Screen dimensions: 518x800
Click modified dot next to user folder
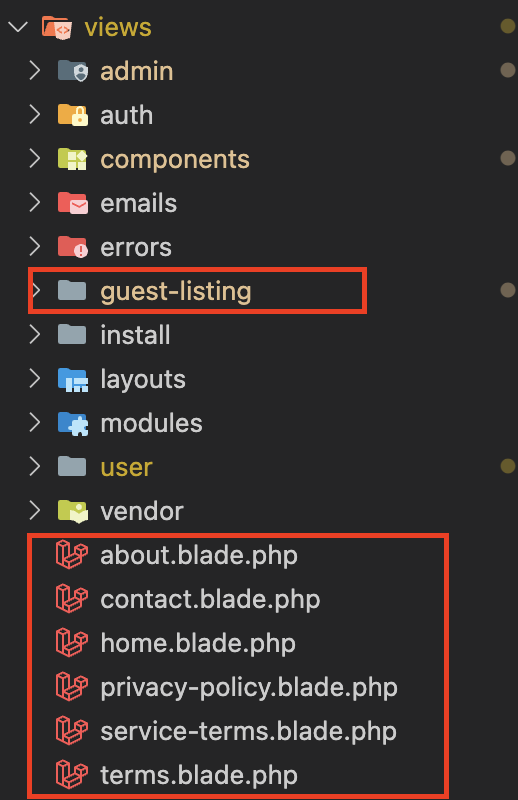(x=508, y=466)
